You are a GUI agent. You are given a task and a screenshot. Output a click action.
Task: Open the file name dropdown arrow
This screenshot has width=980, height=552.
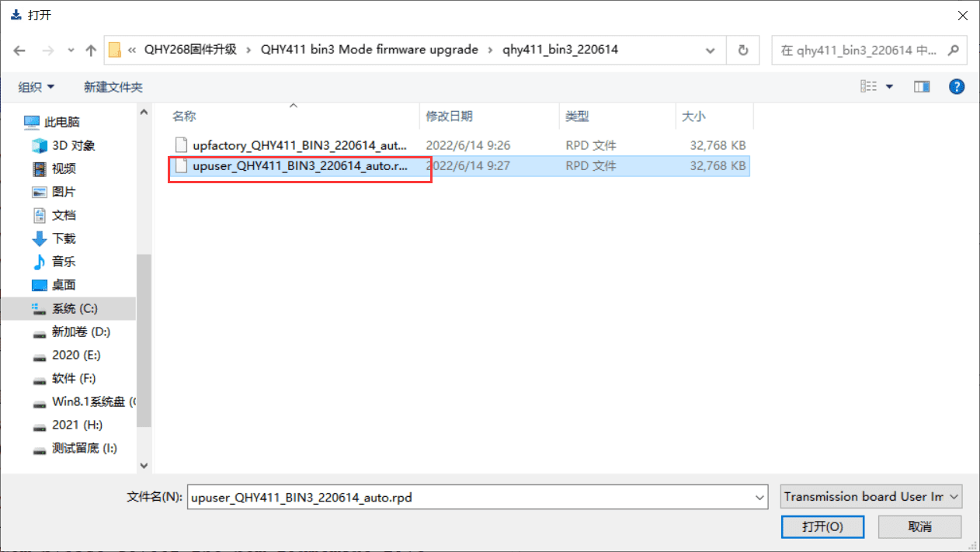click(x=759, y=497)
